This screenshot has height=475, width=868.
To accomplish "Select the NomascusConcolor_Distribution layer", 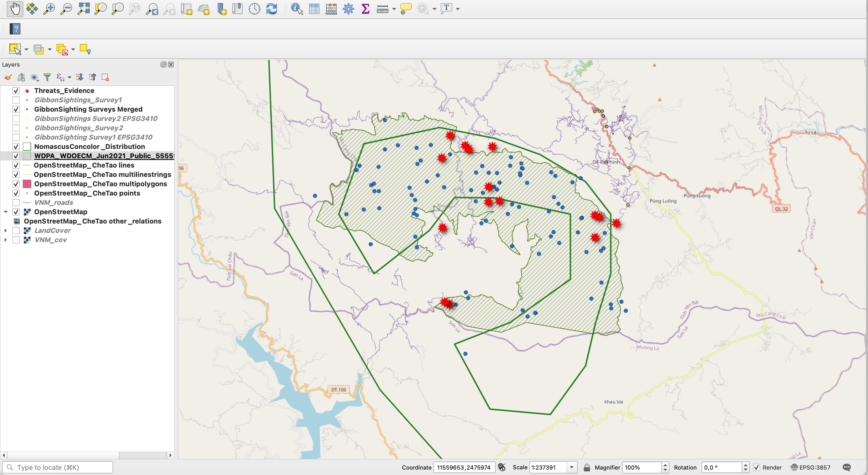I will click(x=89, y=146).
